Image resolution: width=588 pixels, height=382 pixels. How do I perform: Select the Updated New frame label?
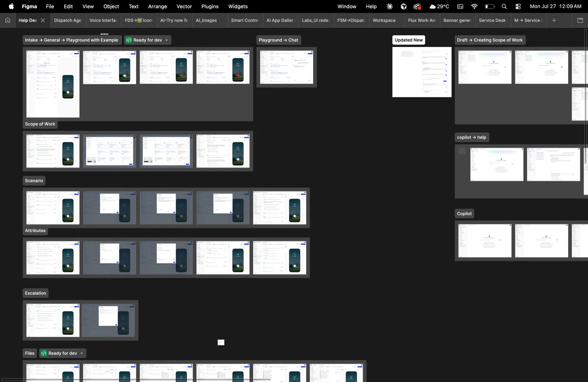(x=409, y=40)
